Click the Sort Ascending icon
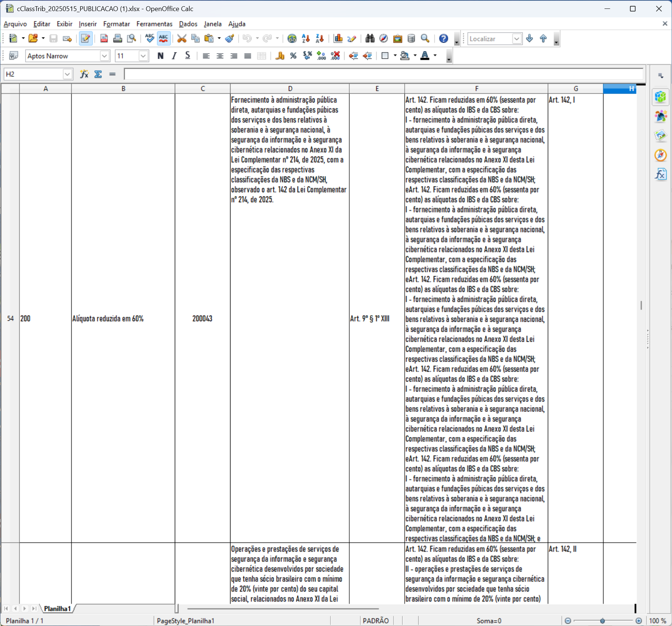This screenshot has width=672, height=626. coord(306,39)
